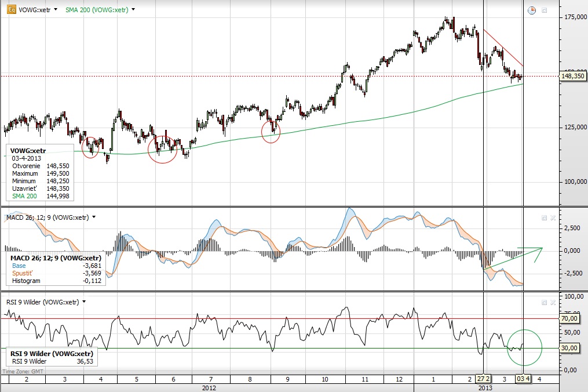
Task: Maximize the MACD indicator panel
Action: click(544, 218)
